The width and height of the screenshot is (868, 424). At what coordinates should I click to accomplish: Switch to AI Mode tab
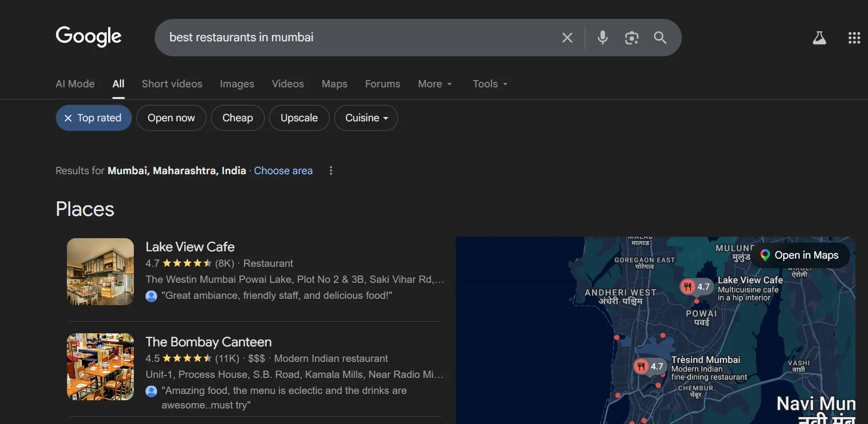click(x=75, y=84)
